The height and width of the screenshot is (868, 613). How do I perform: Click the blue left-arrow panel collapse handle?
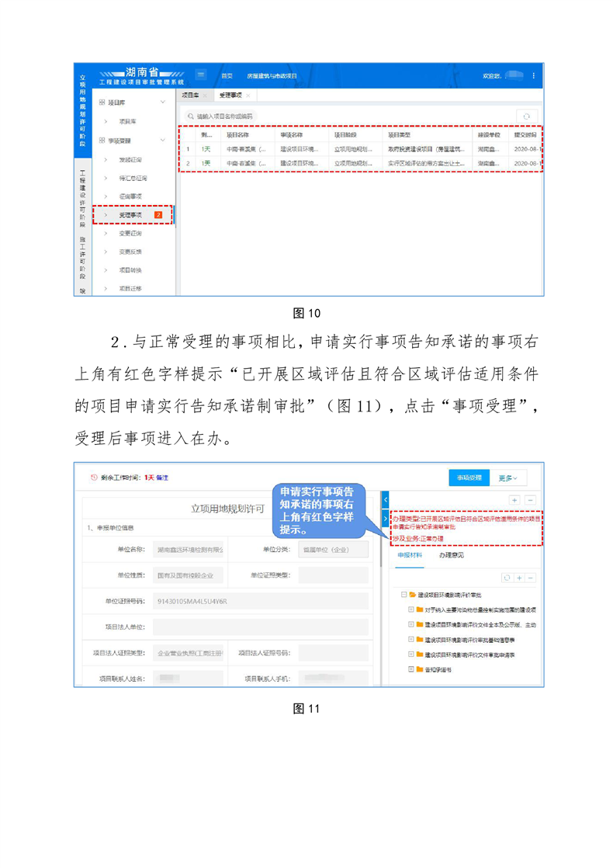click(386, 499)
